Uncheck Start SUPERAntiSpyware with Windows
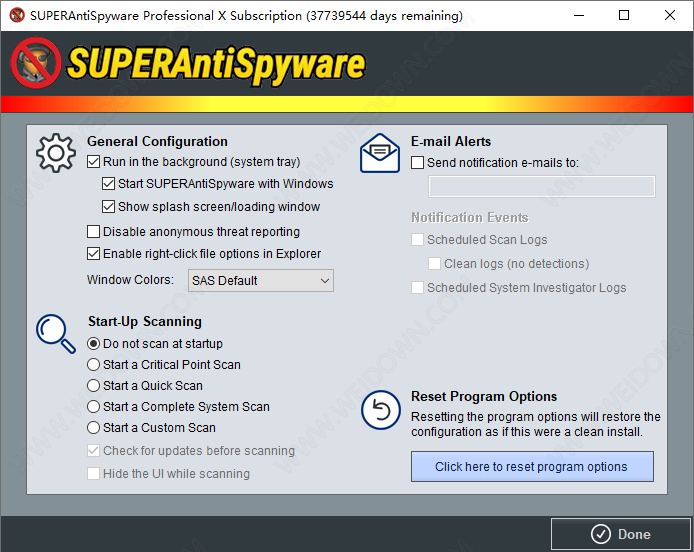This screenshot has height=552, width=694. [108, 184]
